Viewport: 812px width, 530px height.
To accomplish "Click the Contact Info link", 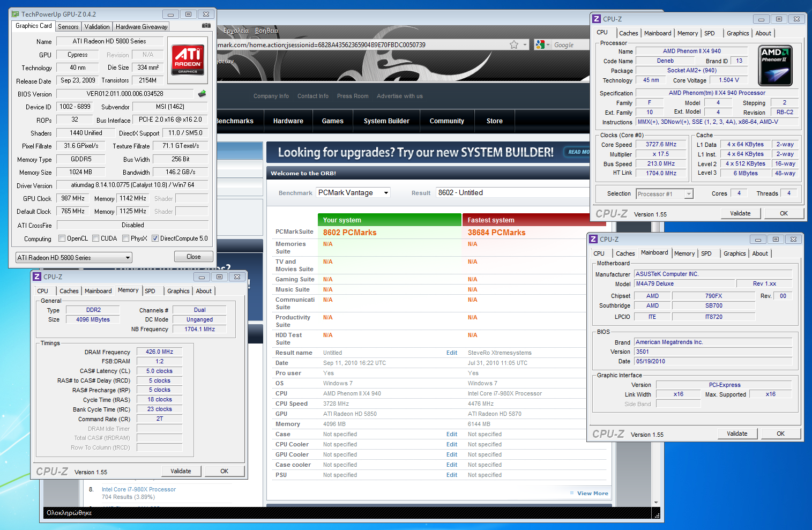I will [x=313, y=96].
